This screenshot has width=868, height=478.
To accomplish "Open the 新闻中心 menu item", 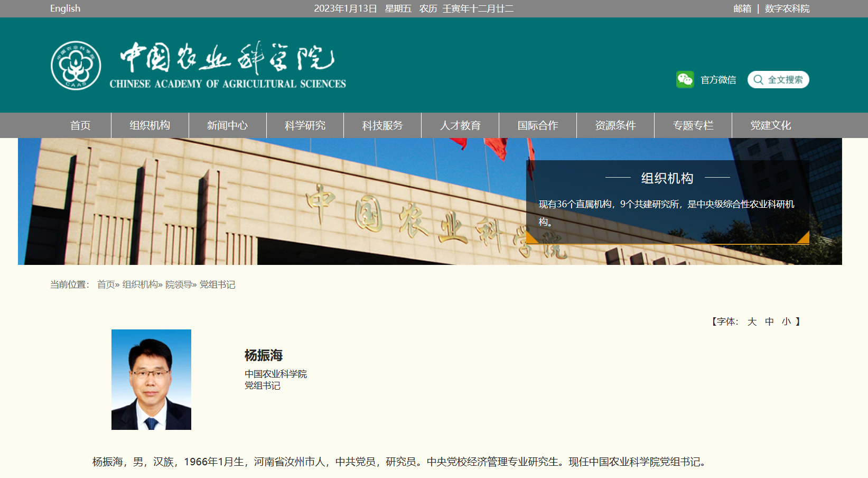I will pyautogui.click(x=227, y=125).
